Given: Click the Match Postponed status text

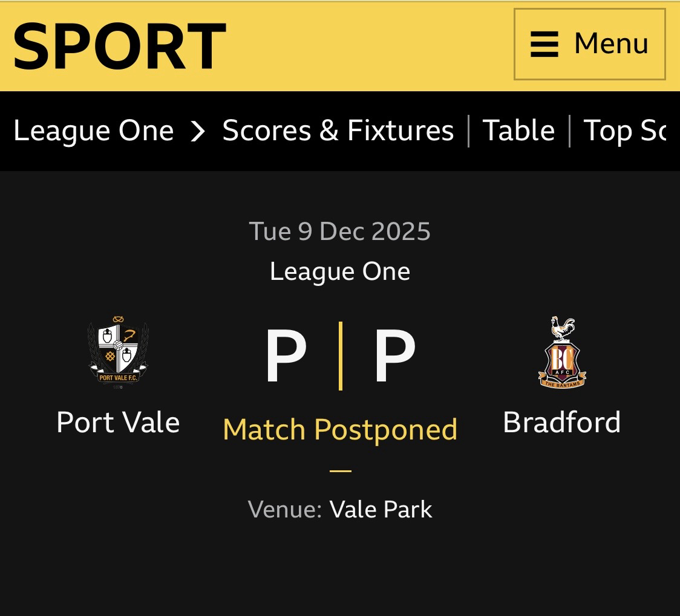Looking at the screenshot, I should tap(340, 429).
